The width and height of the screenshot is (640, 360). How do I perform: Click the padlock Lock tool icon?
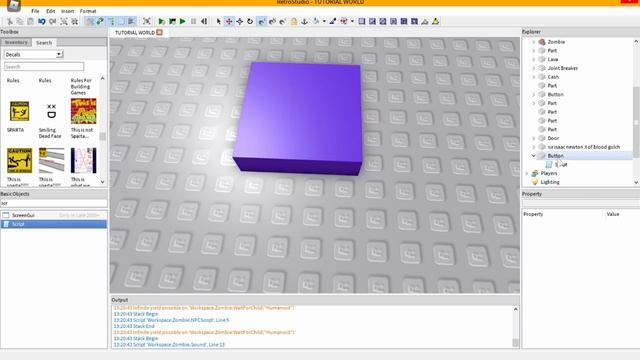pyautogui.click(x=294, y=21)
